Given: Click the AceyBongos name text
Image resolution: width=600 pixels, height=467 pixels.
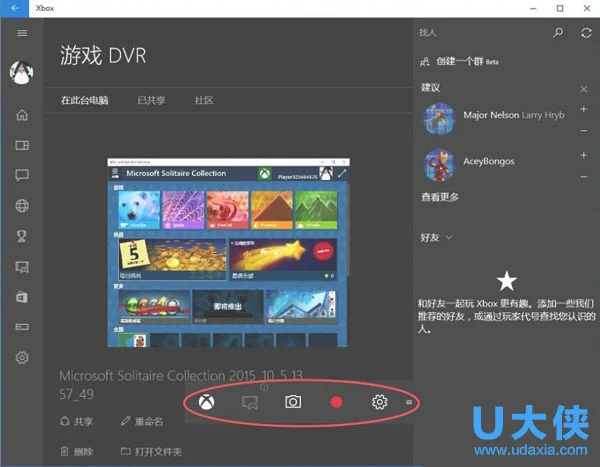Looking at the screenshot, I should coord(489,161).
